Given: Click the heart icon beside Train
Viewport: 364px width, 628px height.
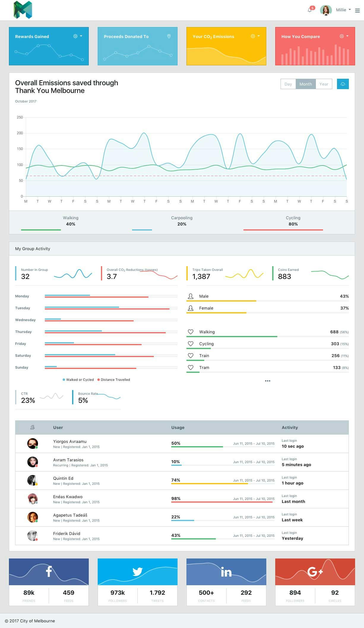Looking at the screenshot, I should pyautogui.click(x=191, y=356).
